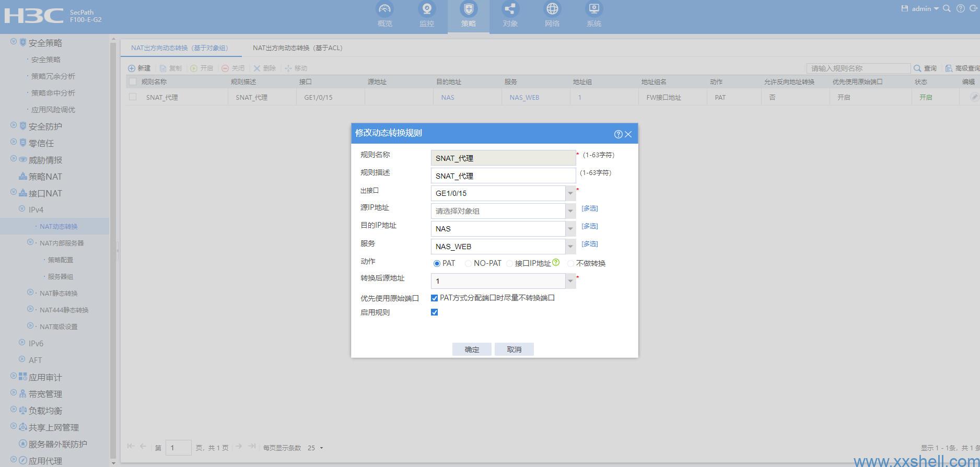Toggle 优先使用原始端口 checkbox
Screen dimensions: 980x467
[434, 298]
